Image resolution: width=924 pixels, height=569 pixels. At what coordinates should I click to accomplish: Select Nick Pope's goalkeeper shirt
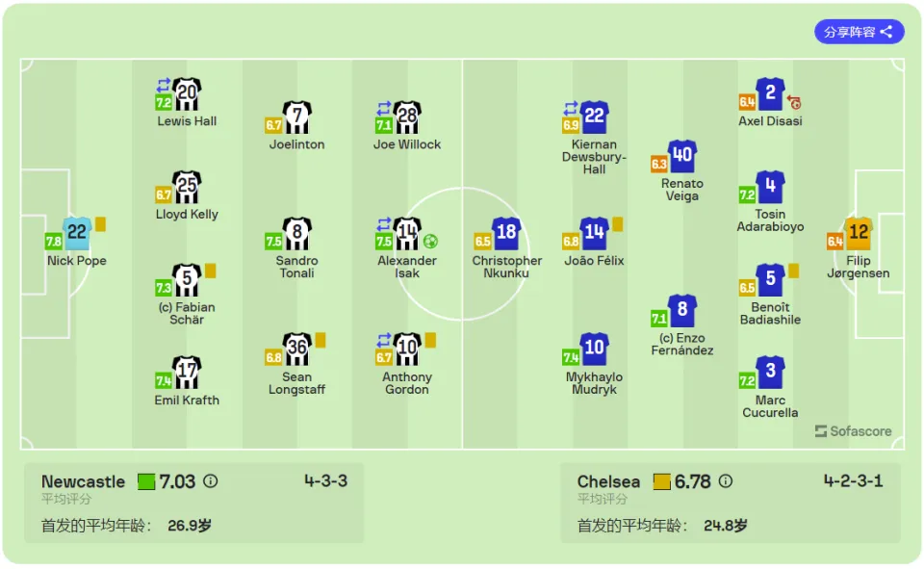77,234
